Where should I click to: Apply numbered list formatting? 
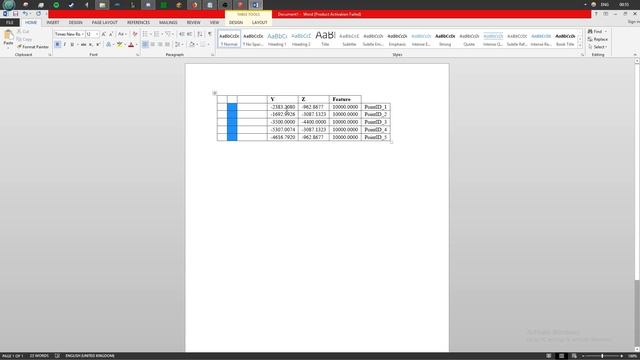click(x=157, y=34)
